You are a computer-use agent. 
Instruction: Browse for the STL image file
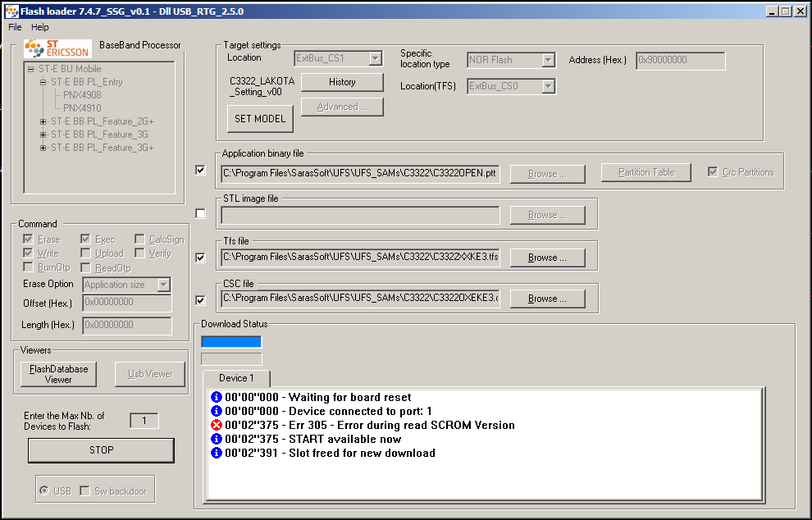coord(547,215)
